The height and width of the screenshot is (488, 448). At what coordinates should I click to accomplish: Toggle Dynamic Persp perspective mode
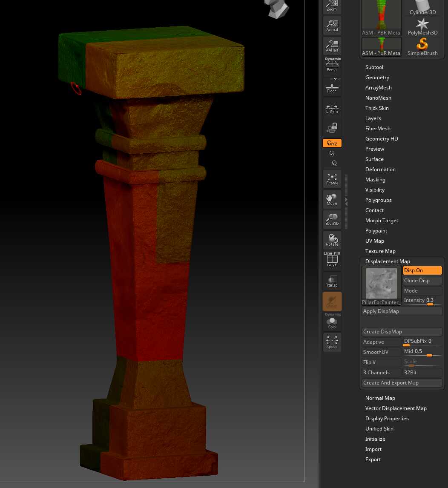click(333, 65)
